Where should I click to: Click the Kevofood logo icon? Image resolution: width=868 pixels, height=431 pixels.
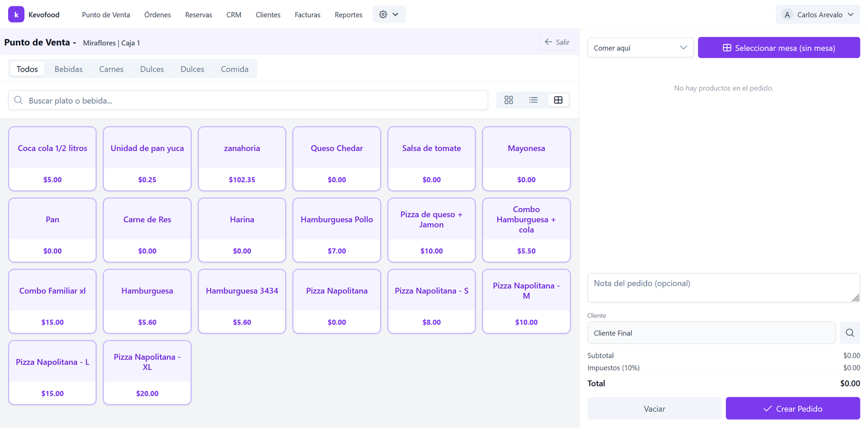[x=16, y=15]
